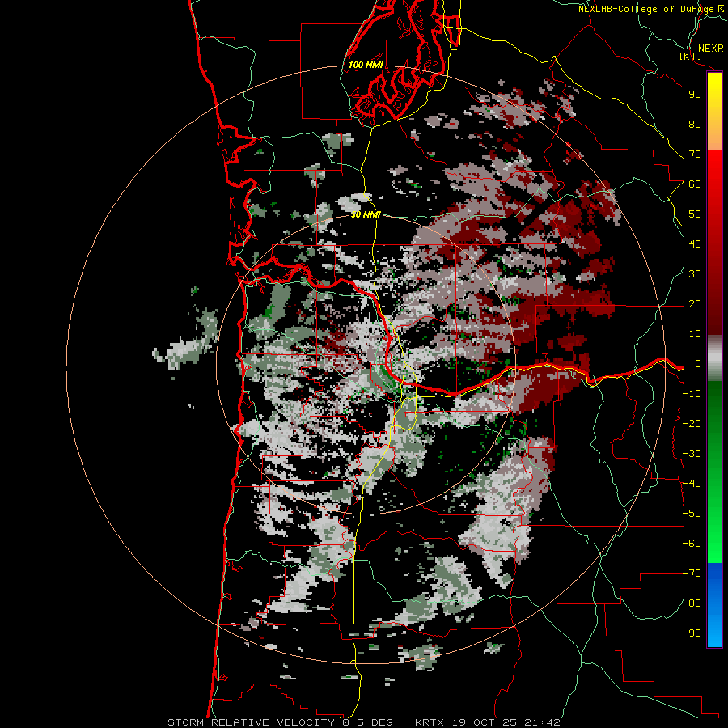
Task: Click the -20 value on the velocity scale
Action: [692, 424]
